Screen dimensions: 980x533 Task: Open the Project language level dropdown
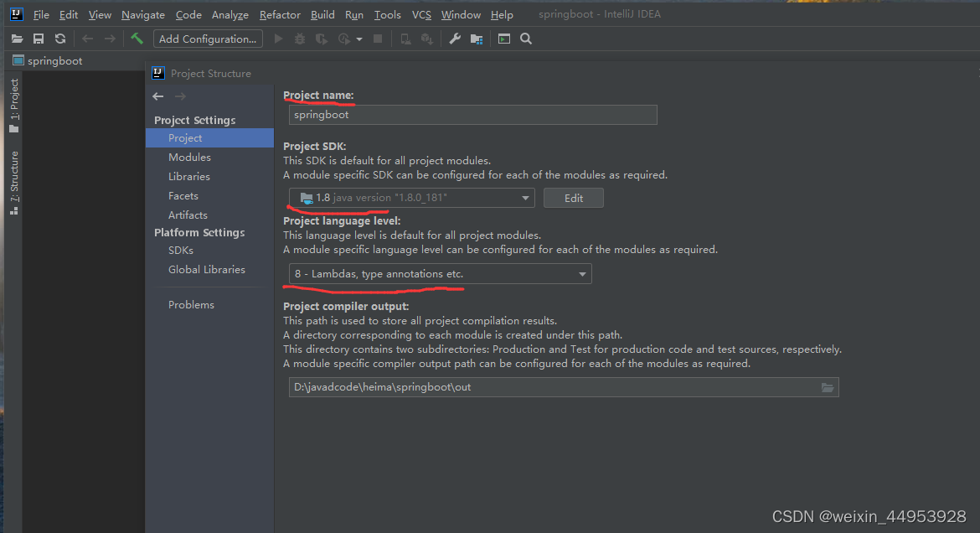(x=440, y=274)
